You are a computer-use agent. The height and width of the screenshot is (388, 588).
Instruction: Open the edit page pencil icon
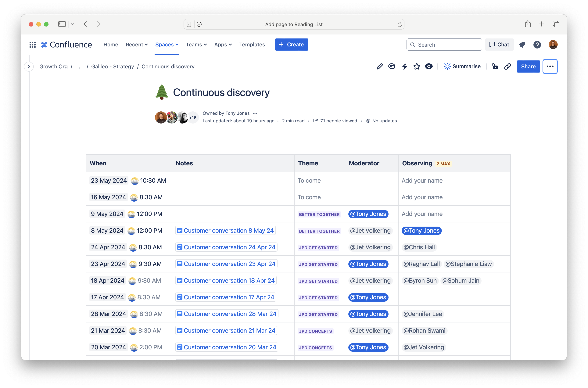[x=379, y=66]
